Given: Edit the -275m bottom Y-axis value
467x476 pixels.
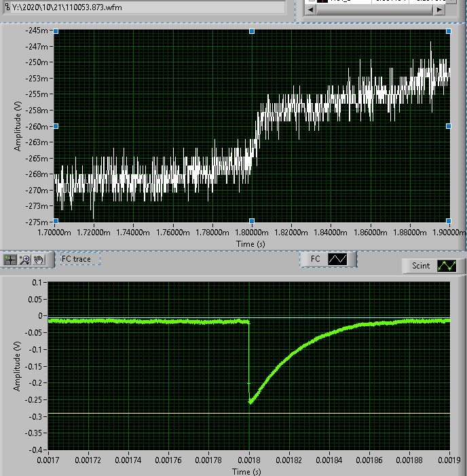Looking at the screenshot, I should tap(37, 222).
